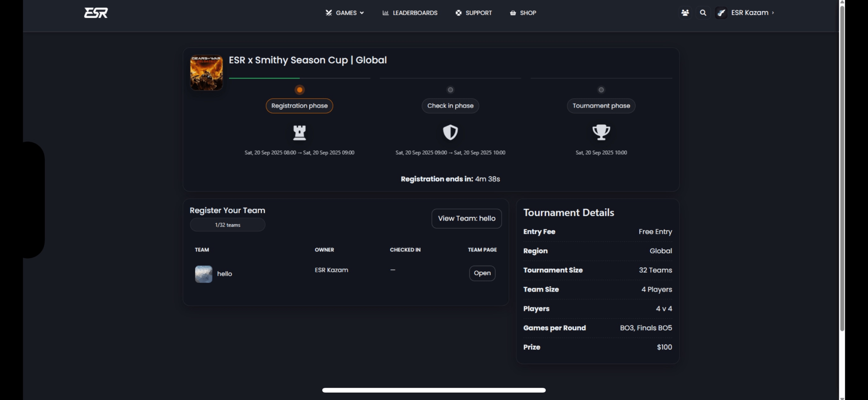Open the friends group icon
868x400 pixels.
point(685,13)
